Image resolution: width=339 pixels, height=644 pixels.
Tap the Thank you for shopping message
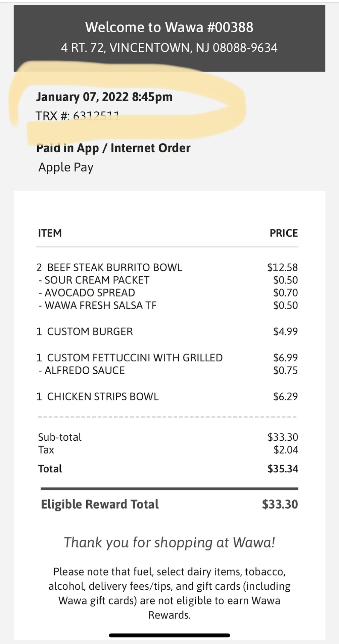[169, 542]
